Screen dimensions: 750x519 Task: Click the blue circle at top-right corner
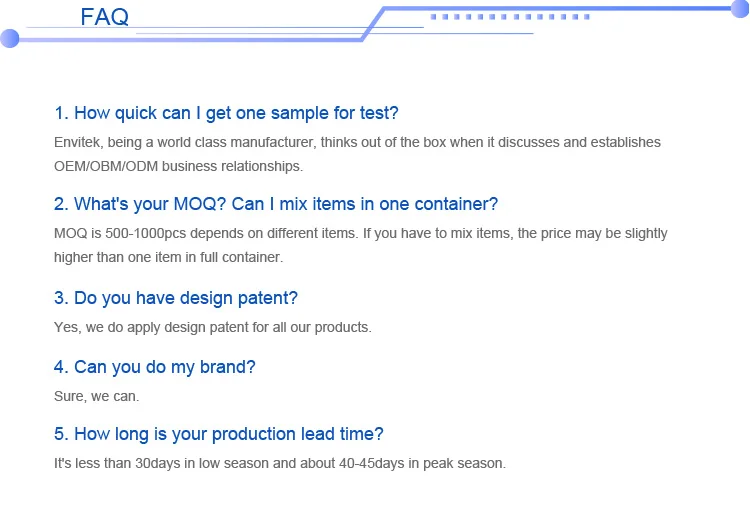739,8
